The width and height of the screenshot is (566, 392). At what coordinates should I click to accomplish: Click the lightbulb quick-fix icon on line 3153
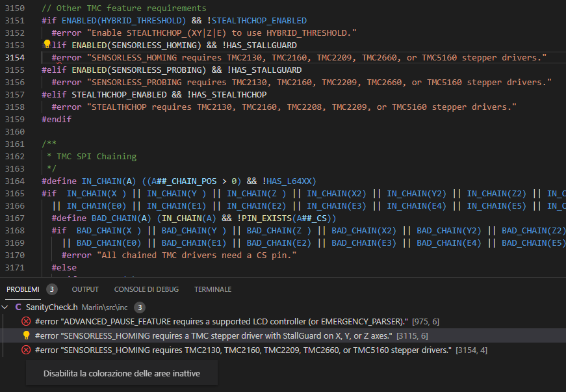47,45
